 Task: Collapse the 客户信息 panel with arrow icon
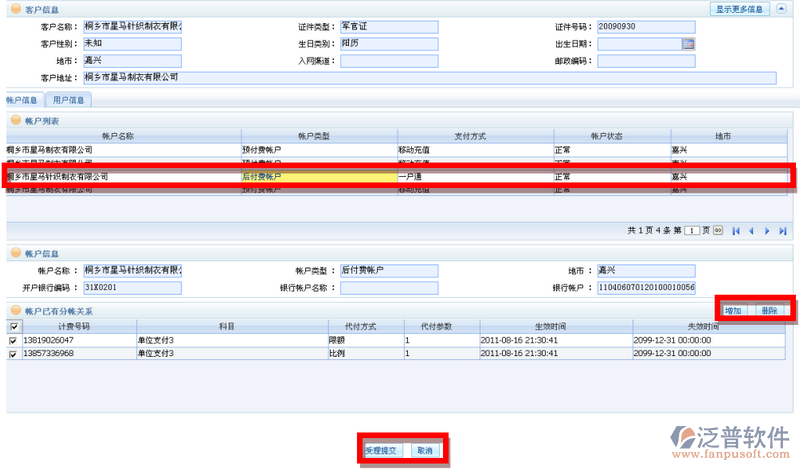[x=781, y=9]
